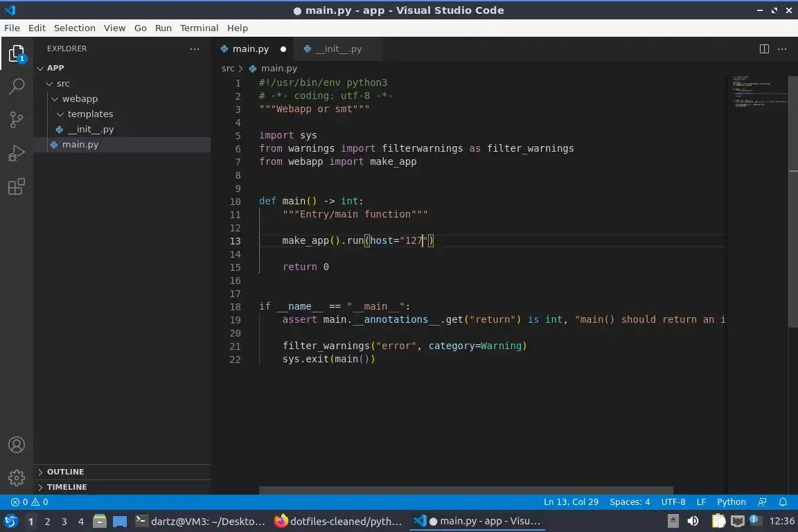Click the update notifier icon in system tray
The height and width of the screenshot is (532, 798).
pos(755,520)
